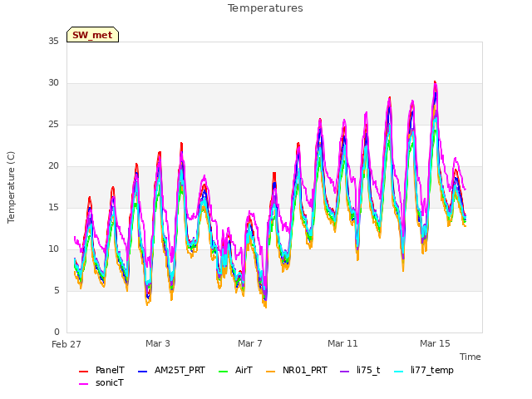Screen dimensions: 532x399
Task: Click the 5 y-axis tick label
Action: click(57, 291)
